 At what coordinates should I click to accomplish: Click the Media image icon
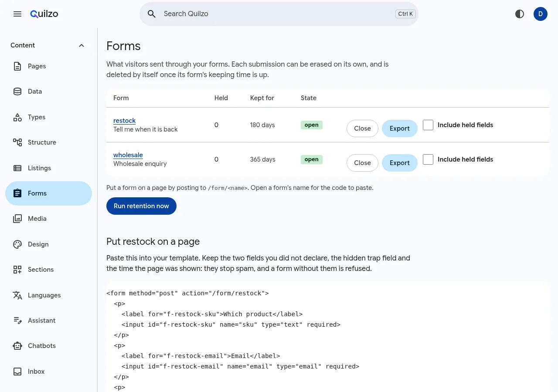(x=17, y=219)
